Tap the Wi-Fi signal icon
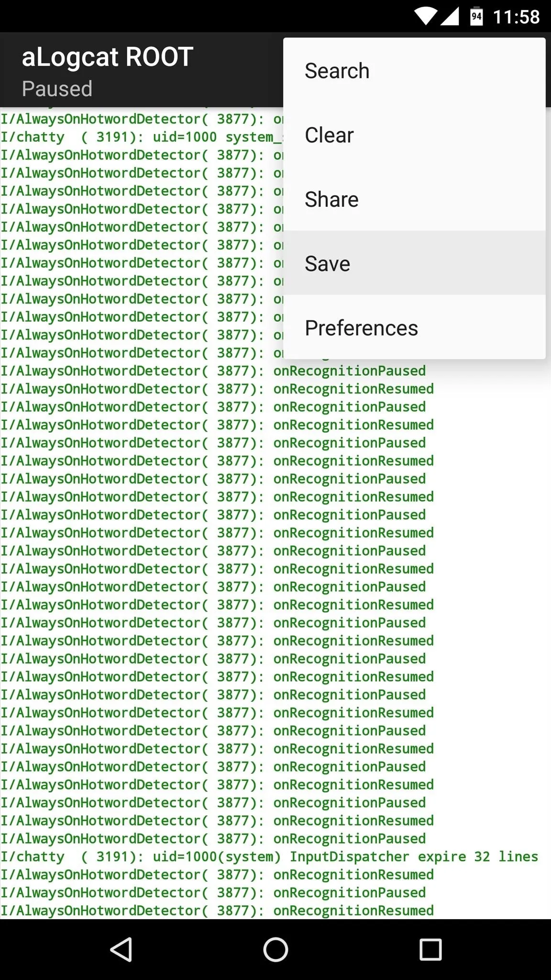 425,17
